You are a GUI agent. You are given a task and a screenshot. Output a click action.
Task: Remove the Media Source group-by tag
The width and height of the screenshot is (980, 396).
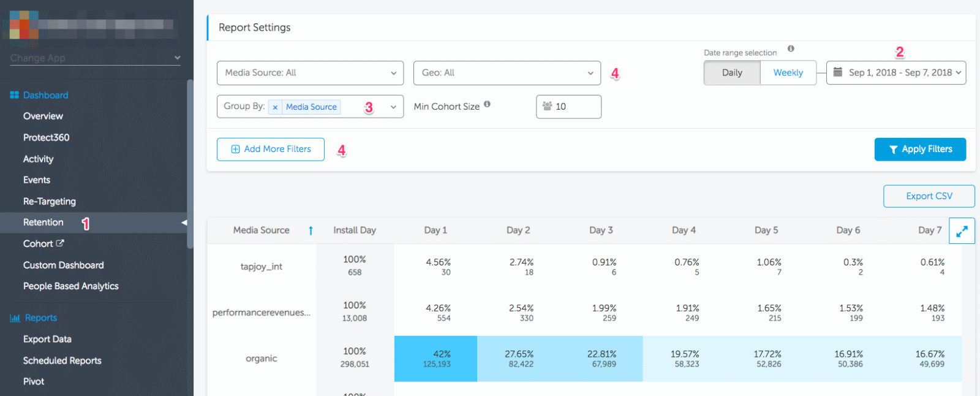tap(275, 107)
